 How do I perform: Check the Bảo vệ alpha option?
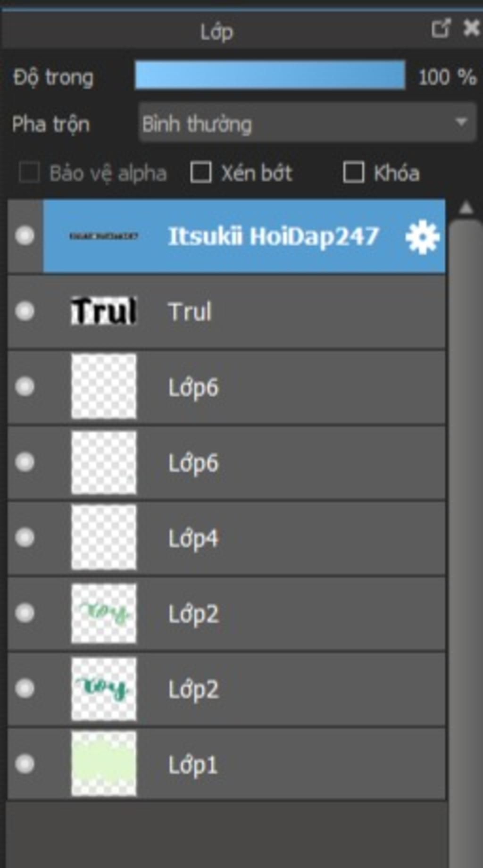[x=29, y=172]
